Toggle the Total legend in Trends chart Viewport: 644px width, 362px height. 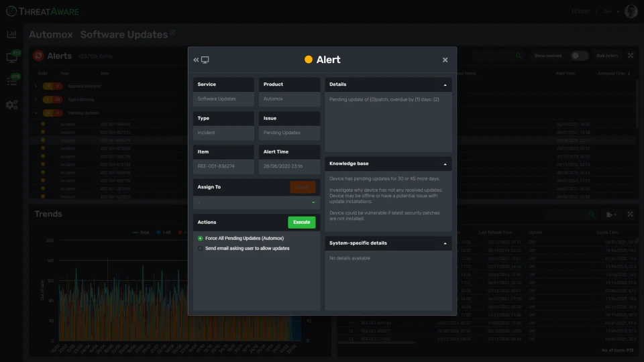(x=141, y=233)
